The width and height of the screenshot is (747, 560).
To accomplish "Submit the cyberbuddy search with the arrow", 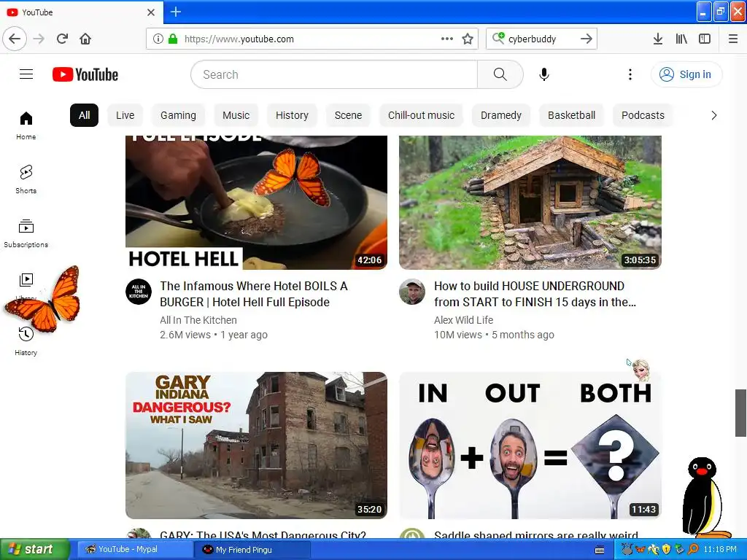I will [x=587, y=39].
